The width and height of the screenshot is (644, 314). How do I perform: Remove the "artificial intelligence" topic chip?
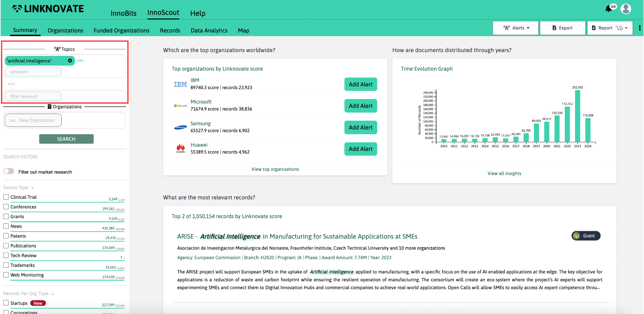[x=70, y=61]
